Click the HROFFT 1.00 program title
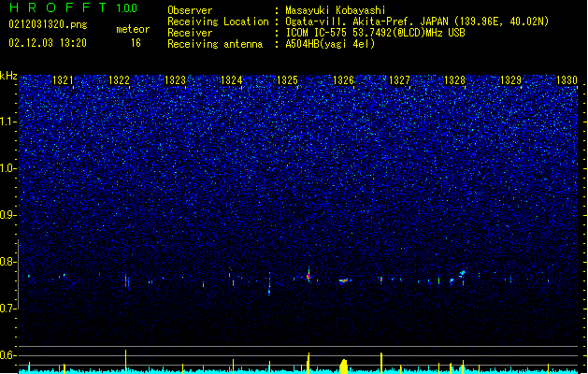Image resolution: width=588 pixels, height=374 pixels. (73, 7)
